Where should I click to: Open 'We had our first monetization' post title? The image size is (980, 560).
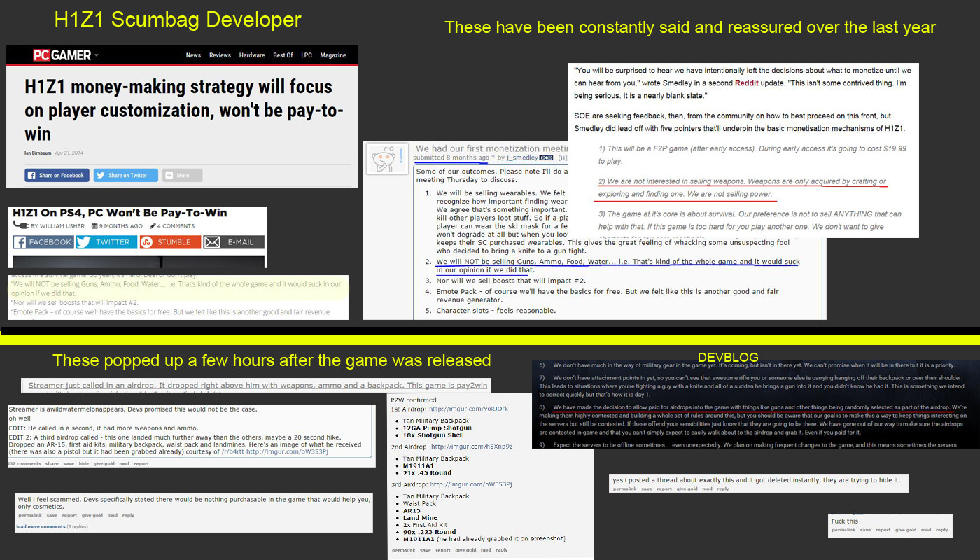pyautogui.click(x=491, y=148)
